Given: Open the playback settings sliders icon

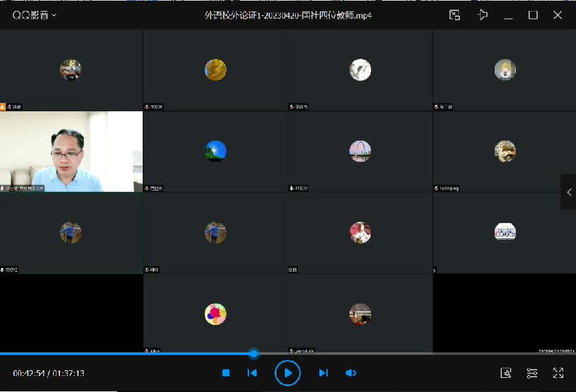Looking at the screenshot, I should click(532, 373).
